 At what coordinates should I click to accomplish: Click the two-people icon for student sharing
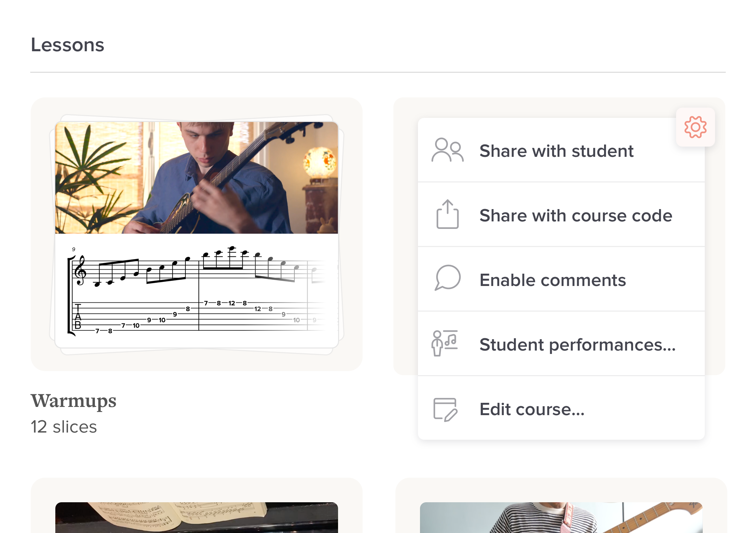(x=447, y=150)
